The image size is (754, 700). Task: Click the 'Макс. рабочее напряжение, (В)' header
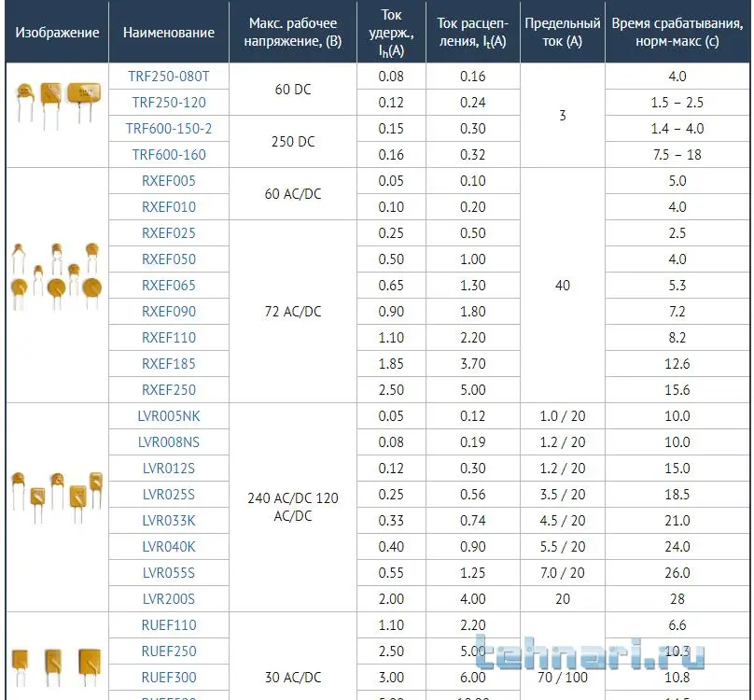[x=293, y=33]
